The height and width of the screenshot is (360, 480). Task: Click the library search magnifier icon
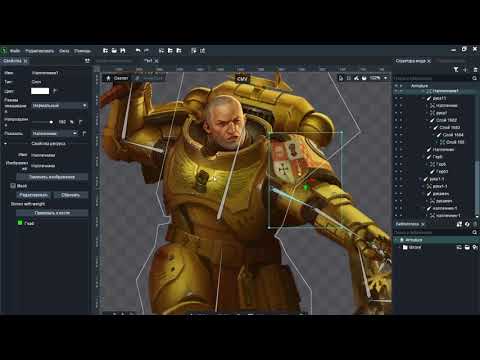[474, 232]
